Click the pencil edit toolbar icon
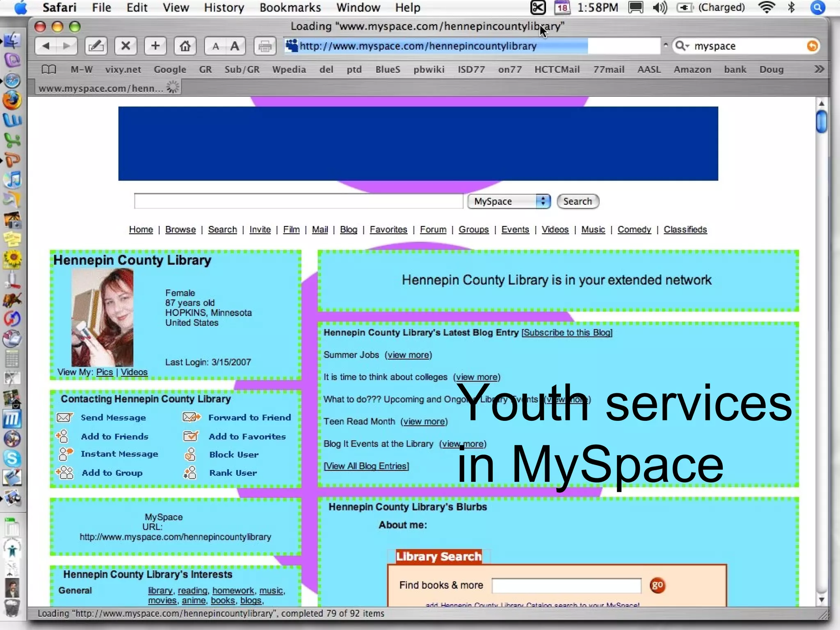The height and width of the screenshot is (630, 840). click(96, 46)
